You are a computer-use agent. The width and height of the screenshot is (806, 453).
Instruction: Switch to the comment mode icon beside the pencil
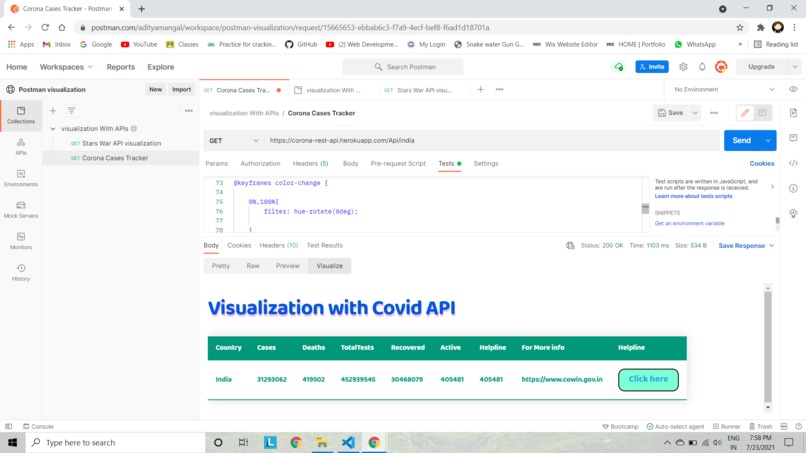point(762,113)
